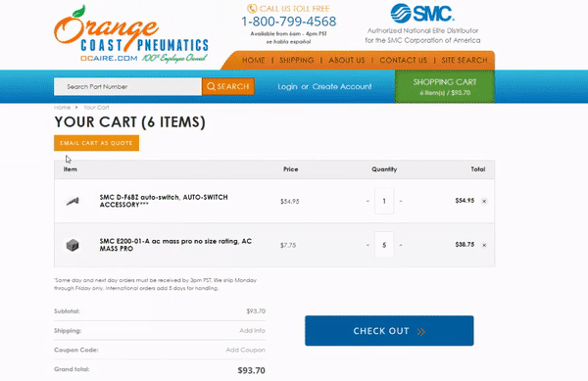
Task: Decrease quantity of E200-01-A mass pro
Action: pyautogui.click(x=367, y=245)
